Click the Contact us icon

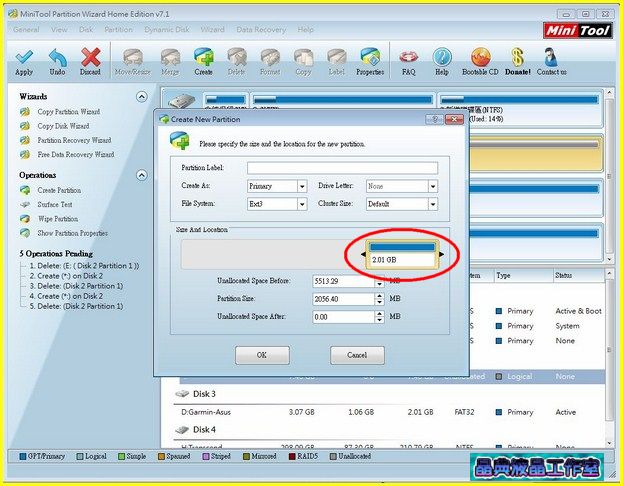551,57
